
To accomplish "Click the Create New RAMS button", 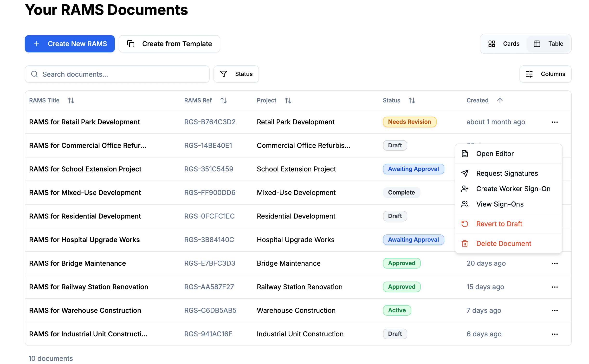I will 70,44.
